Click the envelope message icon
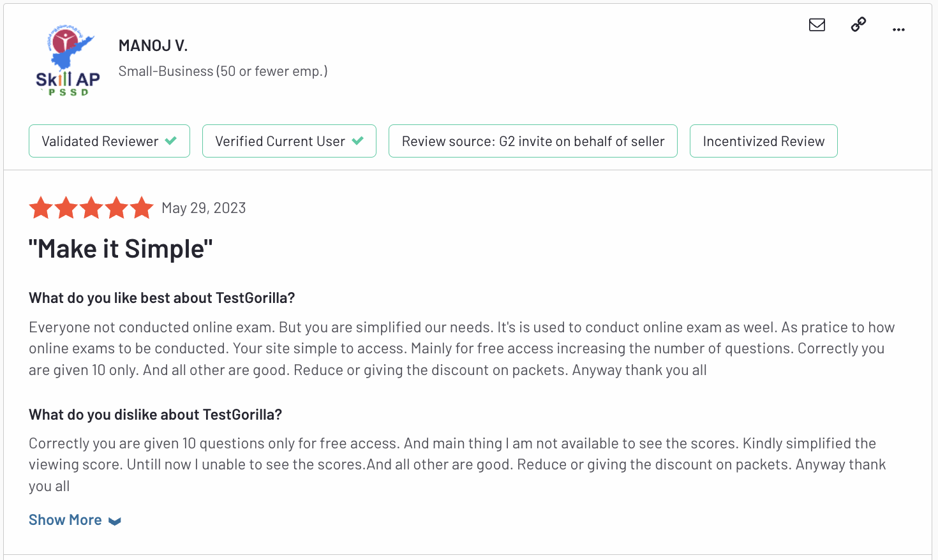This screenshot has width=938, height=560. [x=817, y=25]
